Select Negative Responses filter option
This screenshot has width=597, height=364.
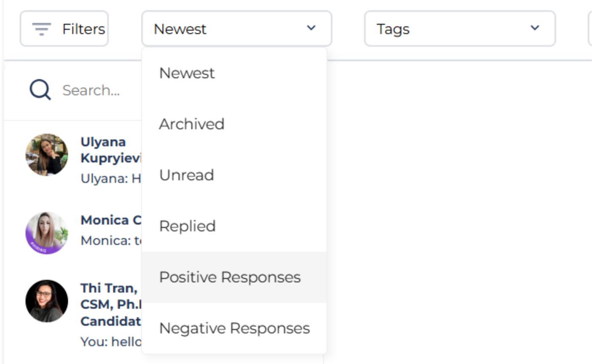point(234,328)
